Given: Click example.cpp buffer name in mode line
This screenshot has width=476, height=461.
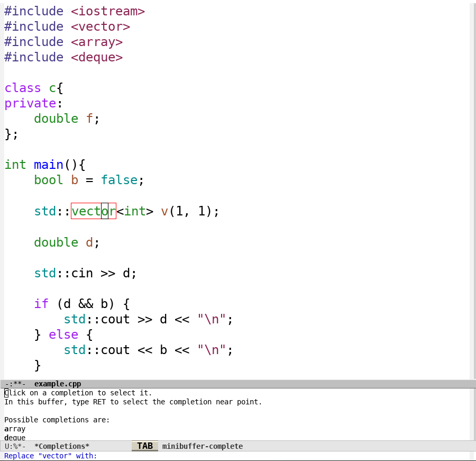Looking at the screenshot, I should point(58,384).
